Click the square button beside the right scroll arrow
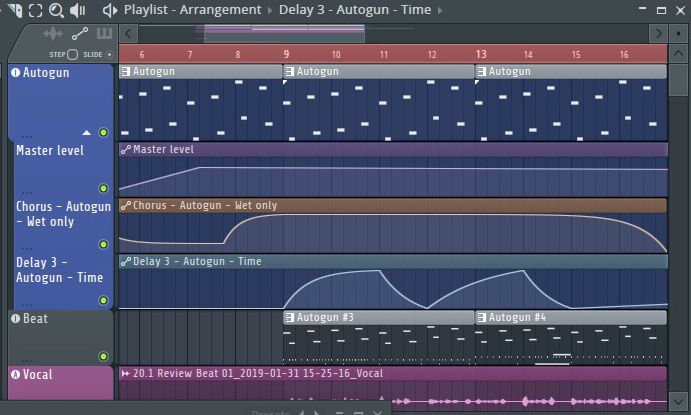The height and width of the screenshot is (415, 691). coord(678,33)
